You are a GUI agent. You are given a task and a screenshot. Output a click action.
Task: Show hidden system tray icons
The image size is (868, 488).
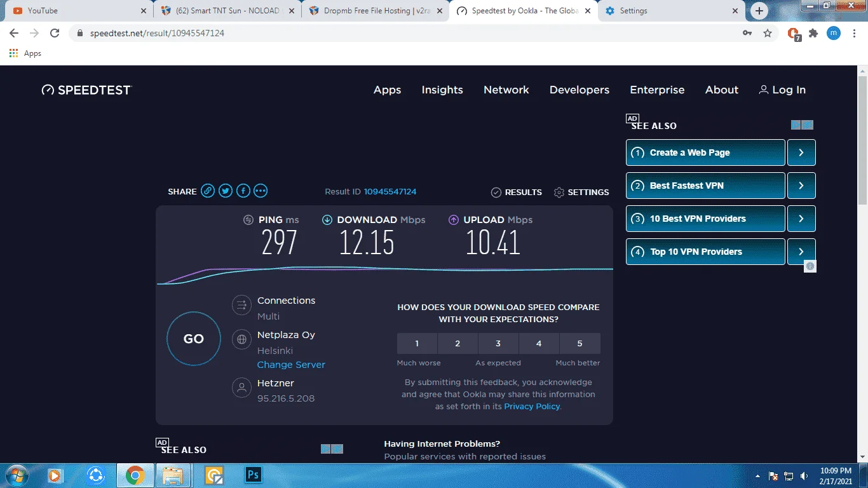point(757,476)
